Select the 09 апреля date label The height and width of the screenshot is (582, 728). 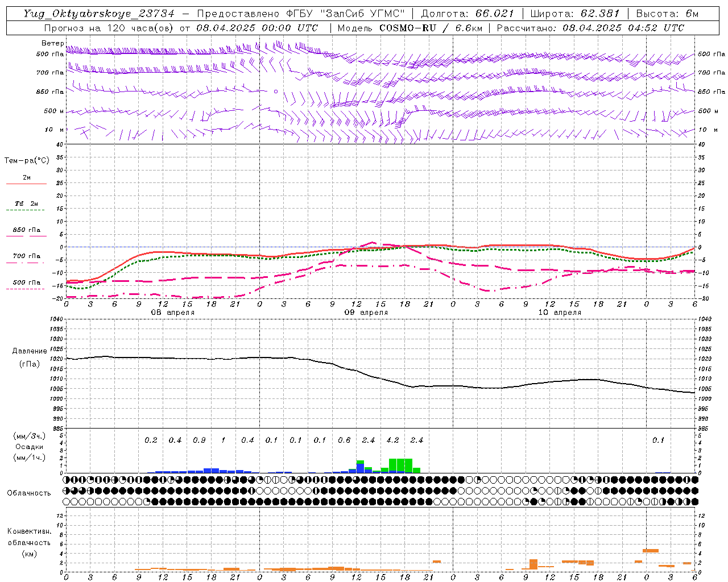[x=366, y=313]
